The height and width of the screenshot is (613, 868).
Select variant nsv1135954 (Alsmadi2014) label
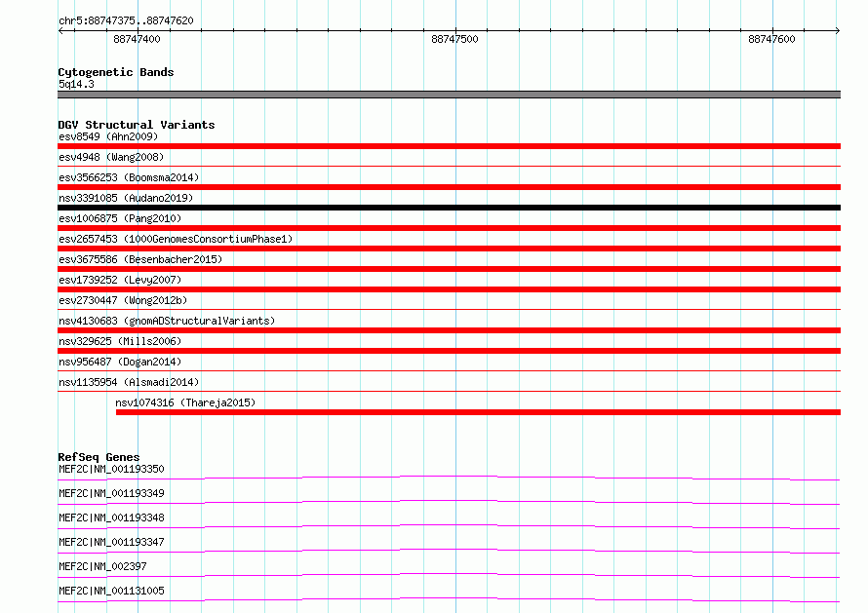tap(129, 382)
